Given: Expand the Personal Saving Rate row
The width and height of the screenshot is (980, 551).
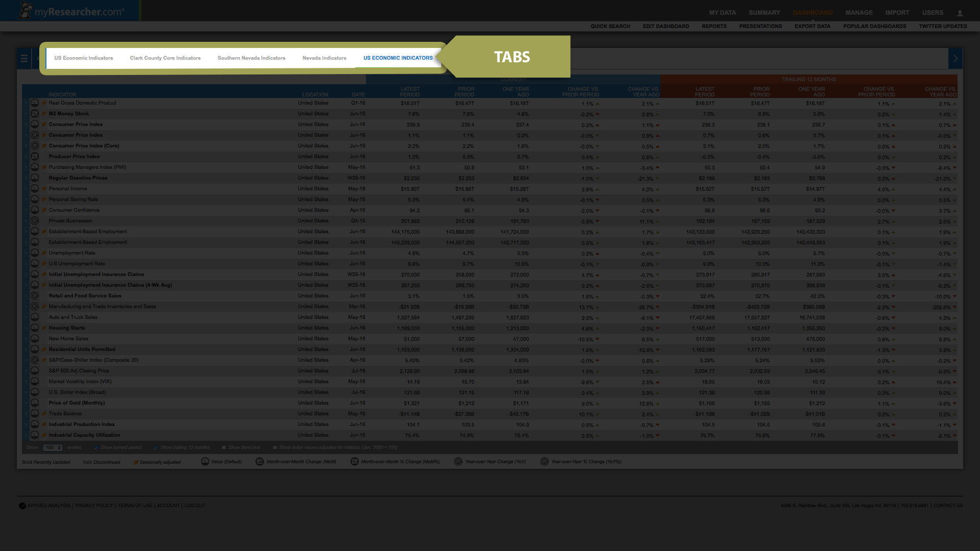Looking at the screenshot, I should [26, 199].
